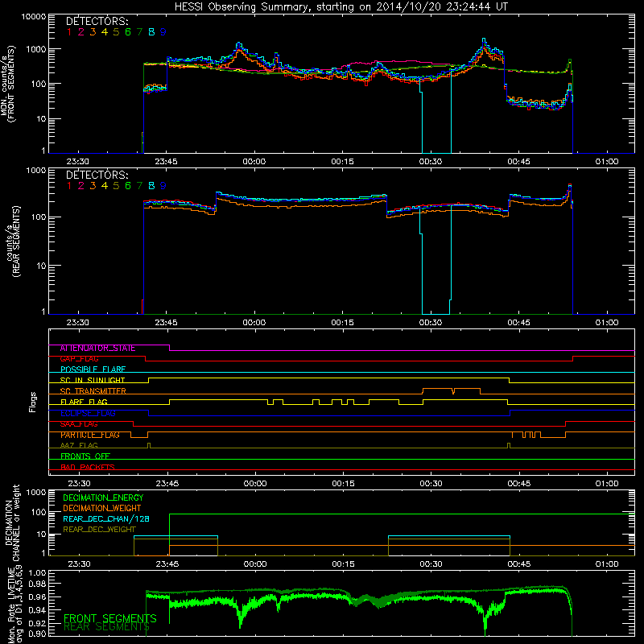Click the 0.98 tick on livetime axis
Image resolution: width=644 pixels, height=644 pixels.
tap(37, 584)
